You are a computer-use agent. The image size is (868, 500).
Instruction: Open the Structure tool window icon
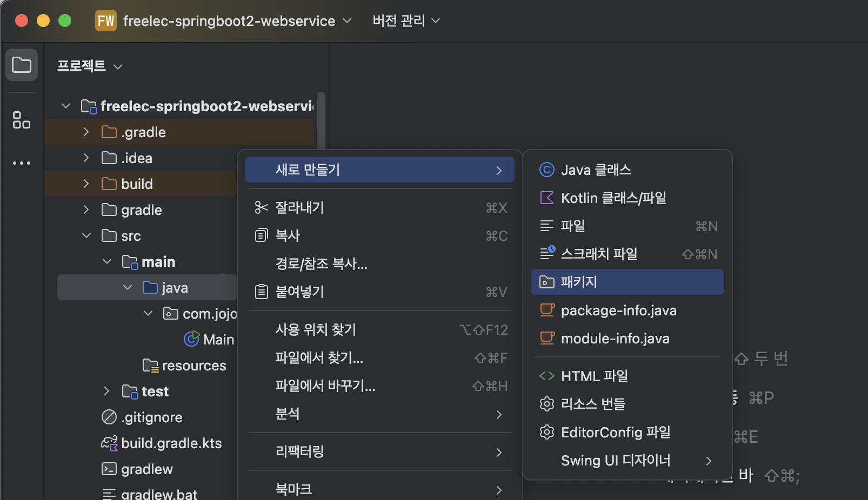22,120
